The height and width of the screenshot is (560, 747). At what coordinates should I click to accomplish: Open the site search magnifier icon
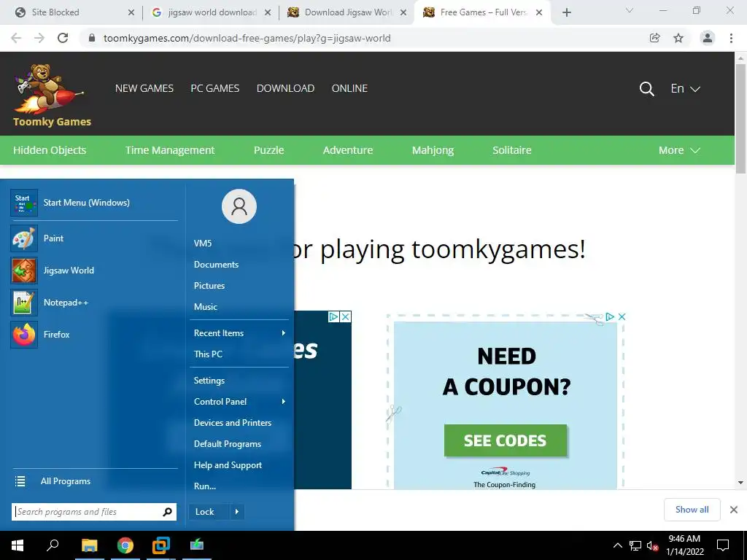click(x=646, y=88)
